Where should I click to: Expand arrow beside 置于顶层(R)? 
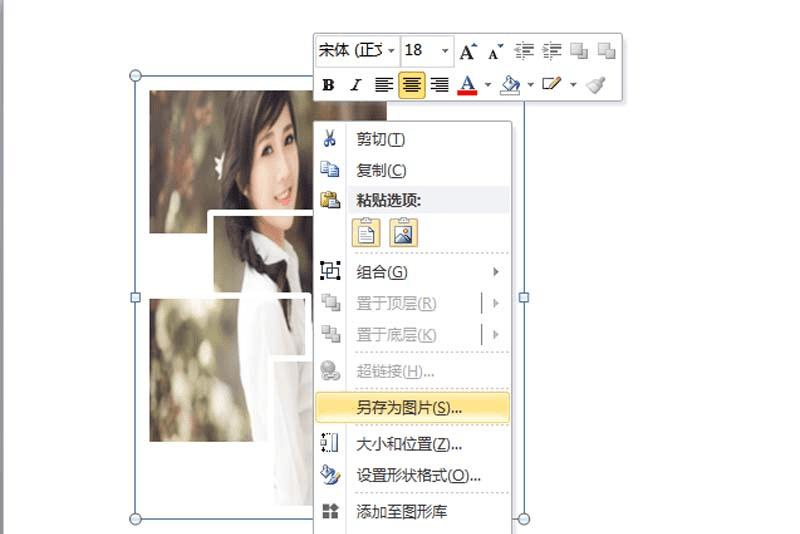(495, 303)
